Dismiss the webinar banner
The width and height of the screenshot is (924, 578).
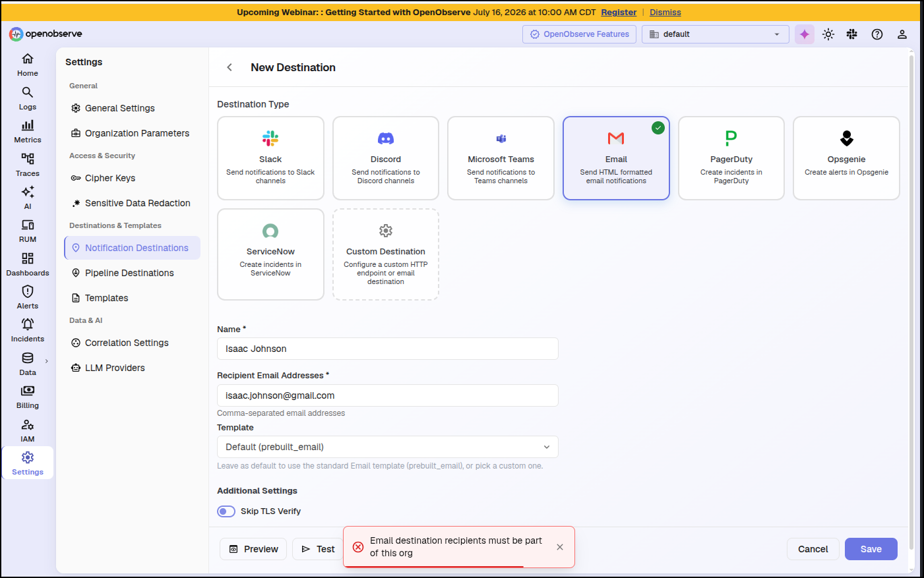pyautogui.click(x=665, y=13)
